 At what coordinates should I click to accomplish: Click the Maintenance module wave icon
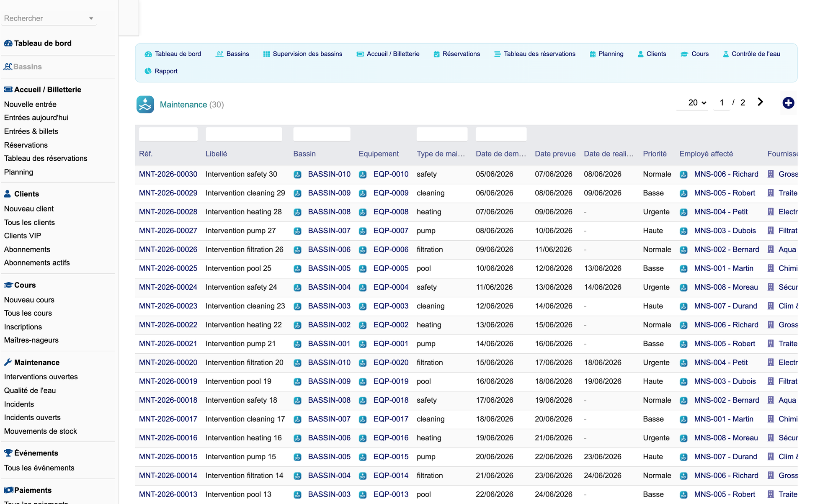[145, 104]
